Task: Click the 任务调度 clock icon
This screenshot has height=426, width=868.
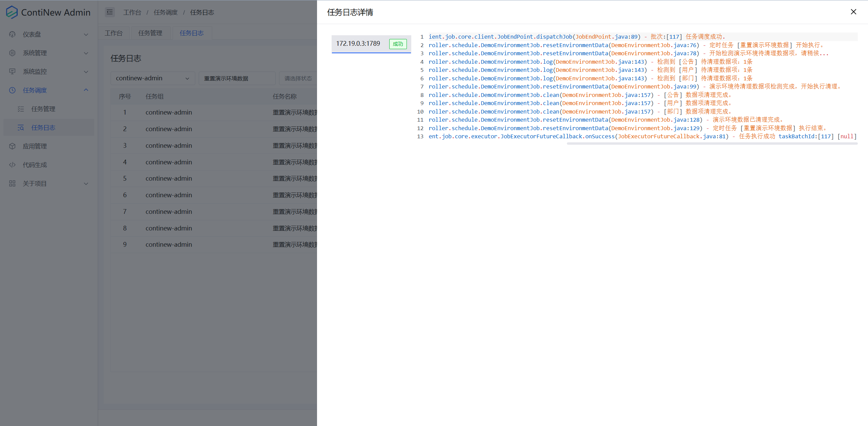Action: click(x=12, y=90)
